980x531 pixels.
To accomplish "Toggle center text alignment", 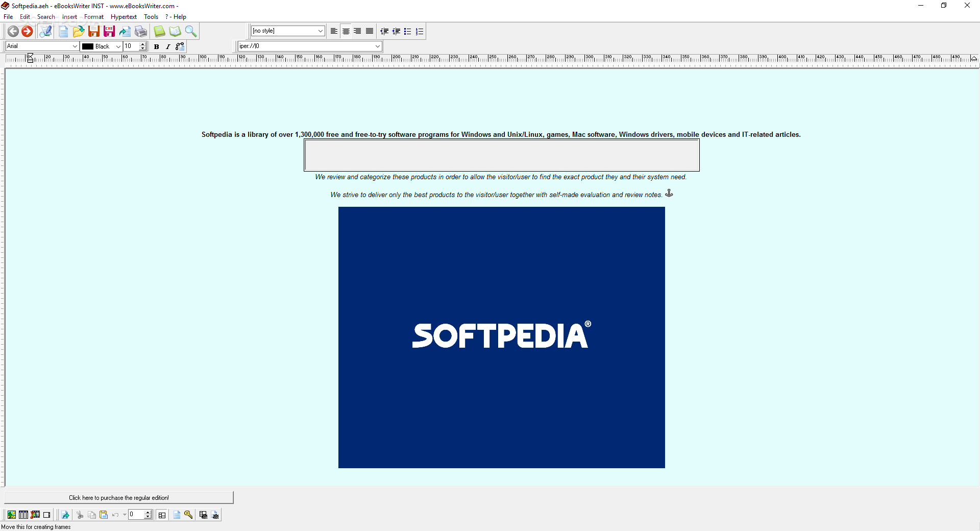I will coord(346,31).
